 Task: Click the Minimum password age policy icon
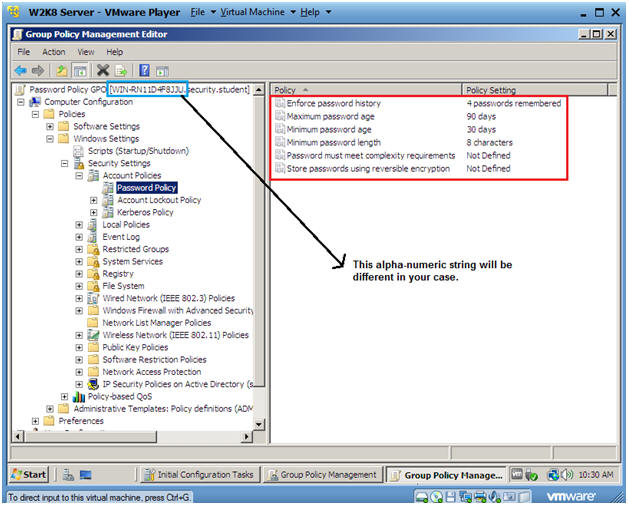(280, 129)
